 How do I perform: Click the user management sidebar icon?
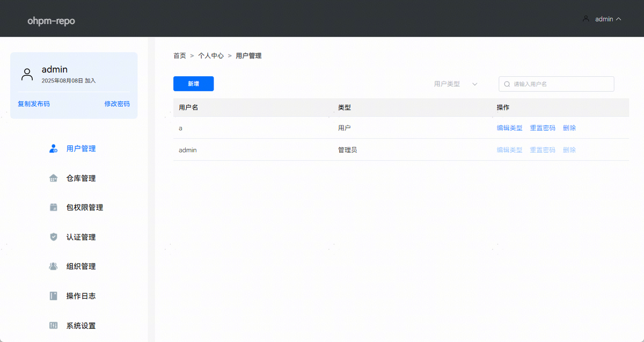(53, 149)
